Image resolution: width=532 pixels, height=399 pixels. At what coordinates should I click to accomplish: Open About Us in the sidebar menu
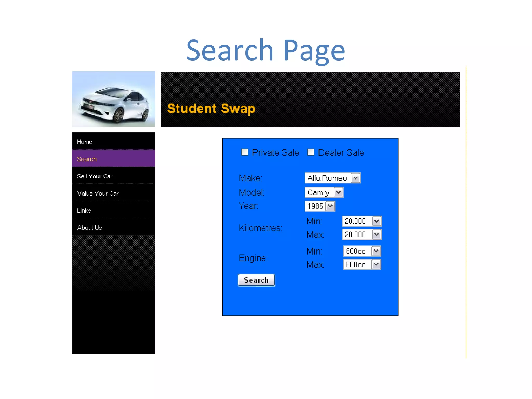coord(114,227)
